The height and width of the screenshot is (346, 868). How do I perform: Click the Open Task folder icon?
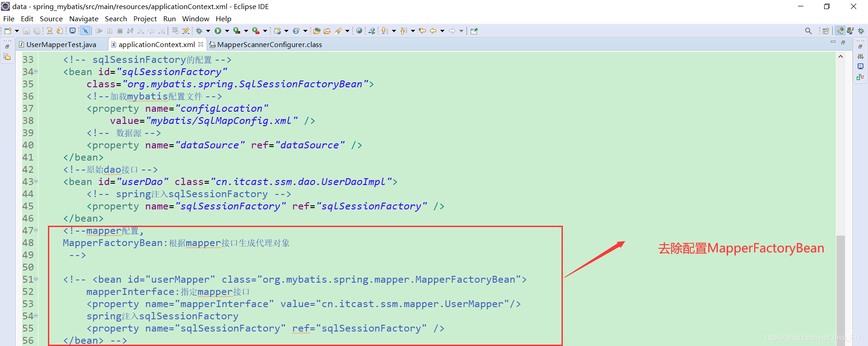click(327, 31)
